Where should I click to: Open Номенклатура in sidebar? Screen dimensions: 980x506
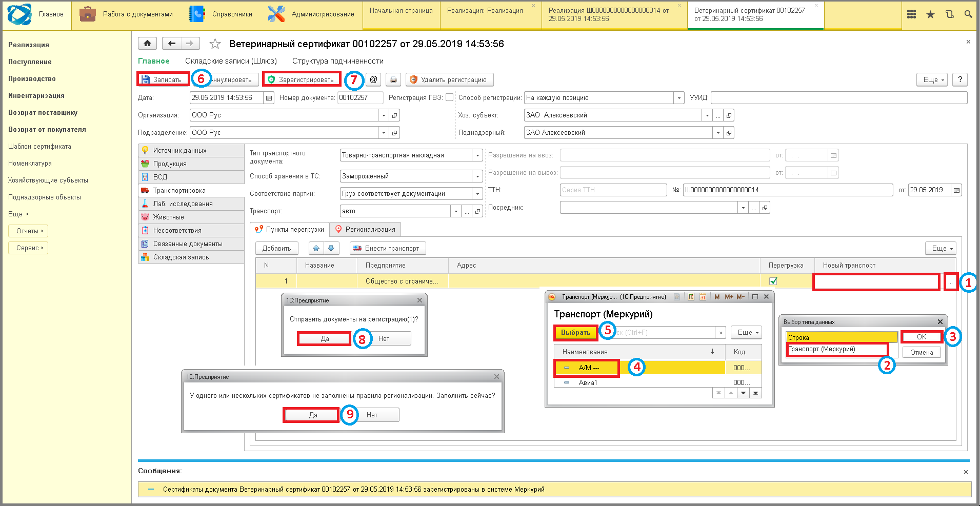(x=30, y=164)
